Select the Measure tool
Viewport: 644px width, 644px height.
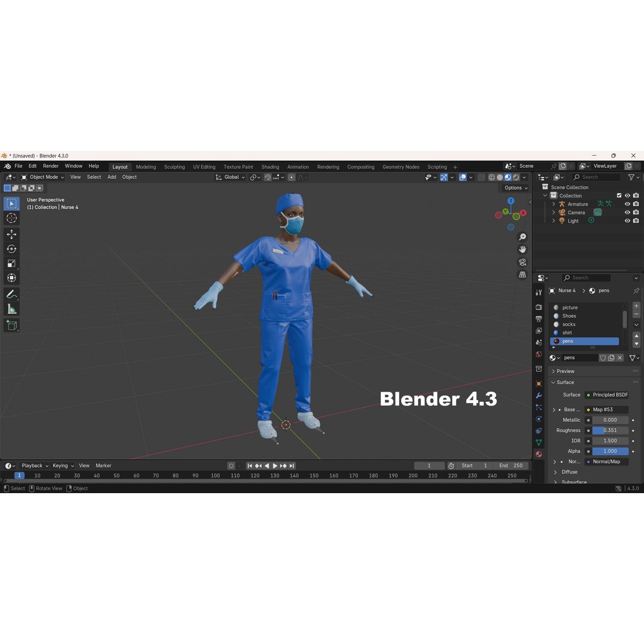pyautogui.click(x=11, y=309)
